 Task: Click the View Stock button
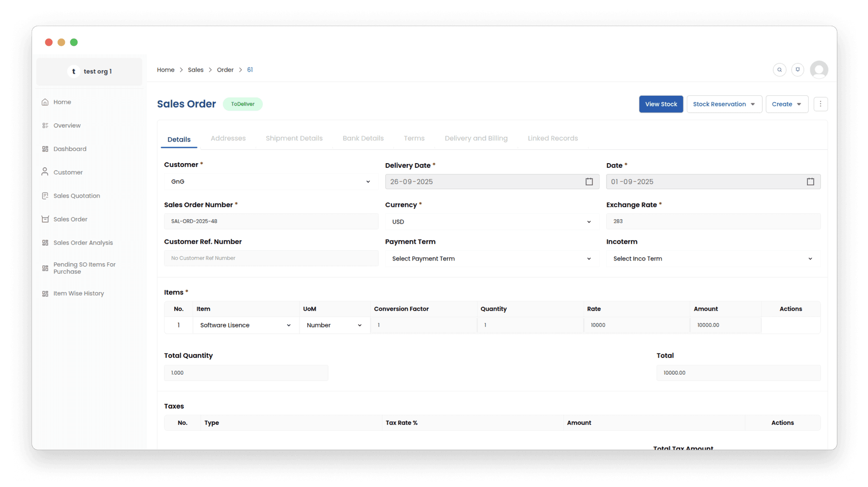coord(661,104)
